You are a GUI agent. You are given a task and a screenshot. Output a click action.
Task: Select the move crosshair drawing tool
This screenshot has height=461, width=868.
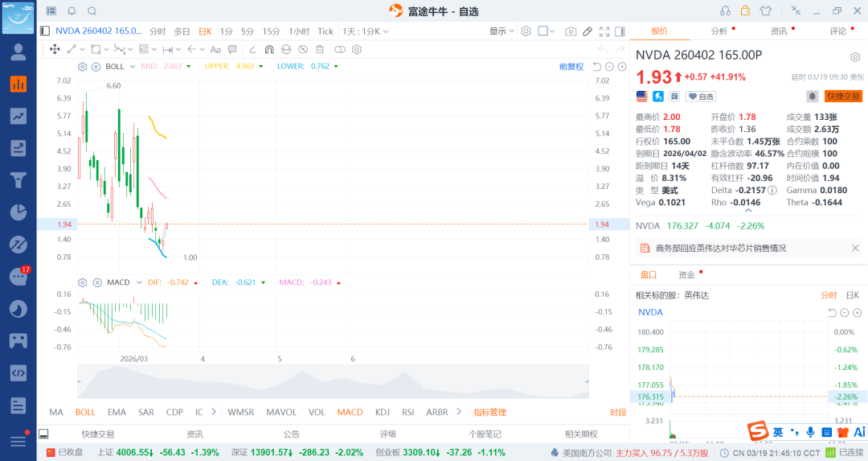(x=55, y=49)
